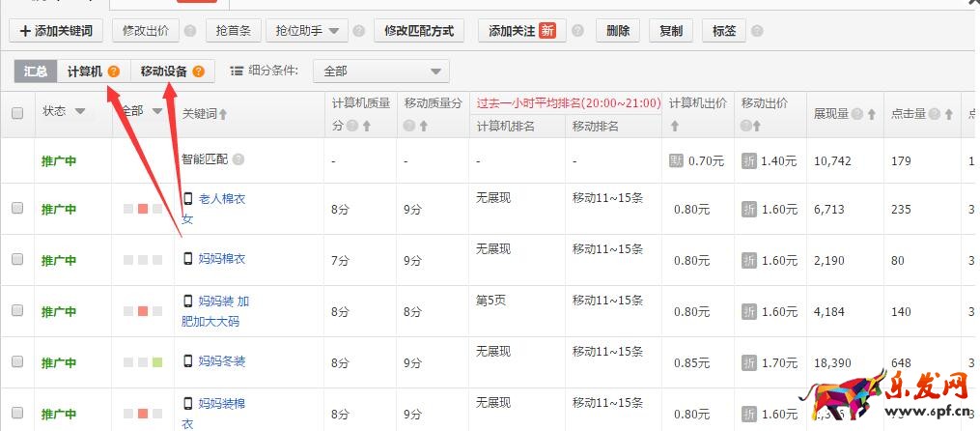Switch to the 计算机 tab
The image size is (980, 431).
pyautogui.click(x=85, y=72)
